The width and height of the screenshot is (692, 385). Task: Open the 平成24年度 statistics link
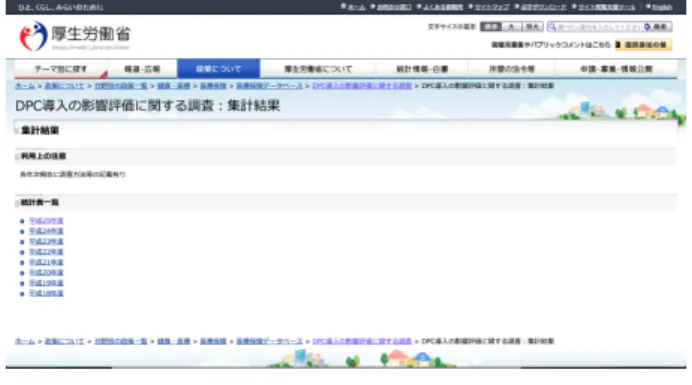tap(46, 231)
